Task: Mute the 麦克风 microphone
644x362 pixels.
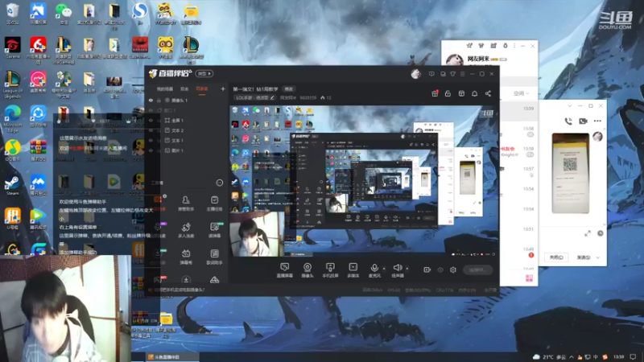Action: (374, 270)
